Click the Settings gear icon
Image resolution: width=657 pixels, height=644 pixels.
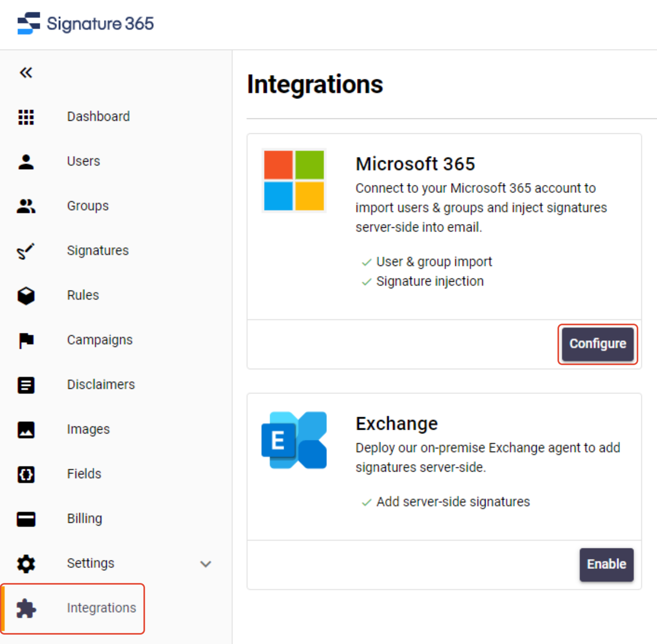tap(26, 564)
